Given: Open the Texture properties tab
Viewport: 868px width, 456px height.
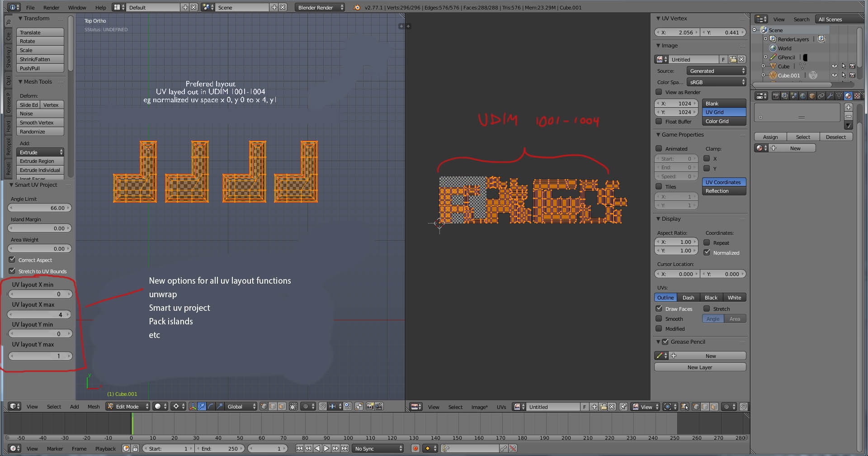Looking at the screenshot, I should (x=857, y=96).
